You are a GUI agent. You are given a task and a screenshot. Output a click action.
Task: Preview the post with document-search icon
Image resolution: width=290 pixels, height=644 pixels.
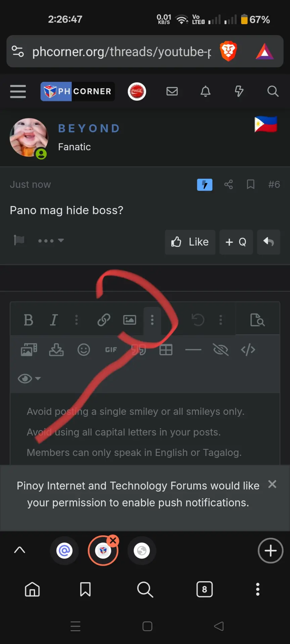pyautogui.click(x=257, y=320)
